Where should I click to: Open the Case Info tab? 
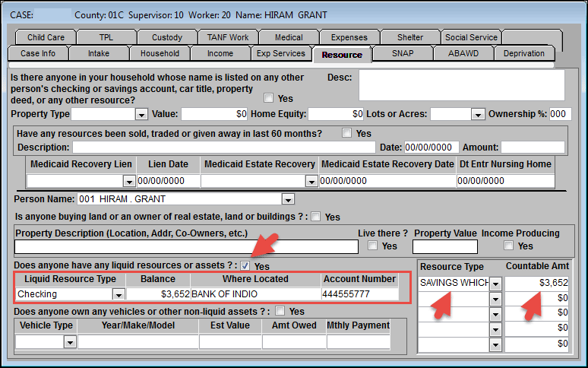(38, 53)
